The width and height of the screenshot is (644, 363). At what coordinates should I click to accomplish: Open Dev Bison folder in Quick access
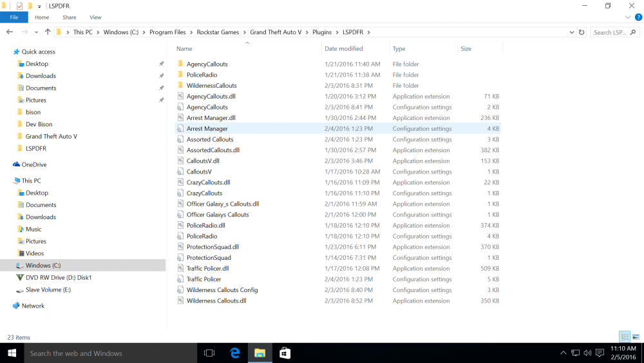click(x=39, y=124)
